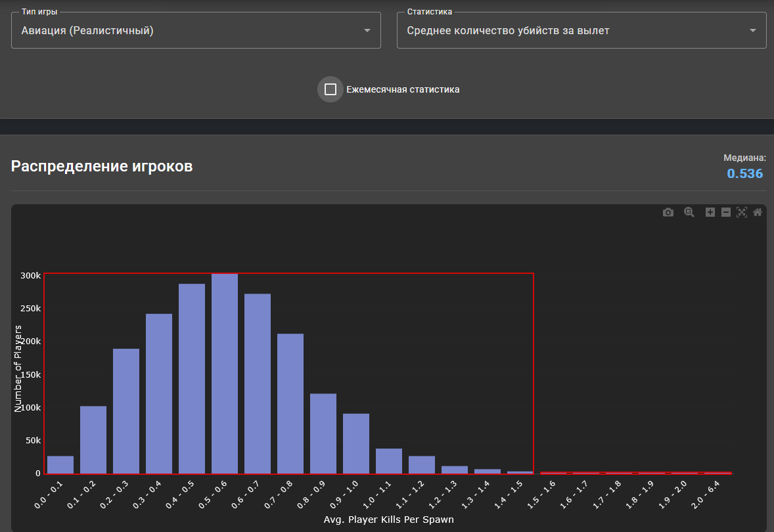Download chart as PNG with camera icon
Screen dimensions: 774x532
pyautogui.click(x=668, y=212)
